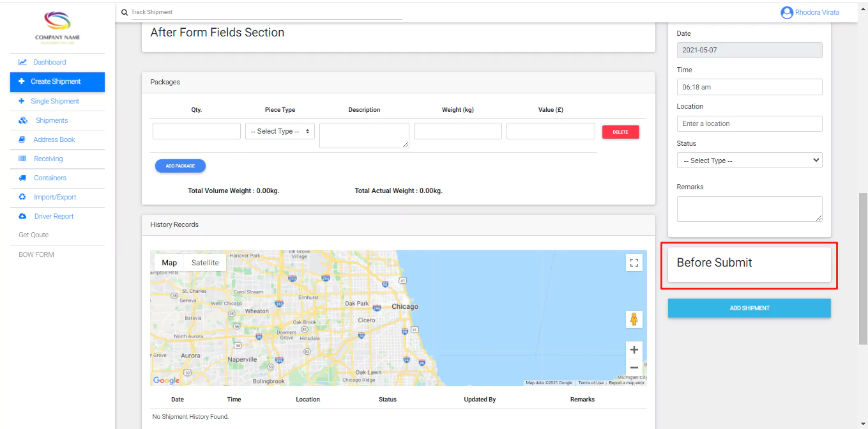The height and width of the screenshot is (429, 868).
Task: Click the Enter a location field
Action: click(x=749, y=123)
